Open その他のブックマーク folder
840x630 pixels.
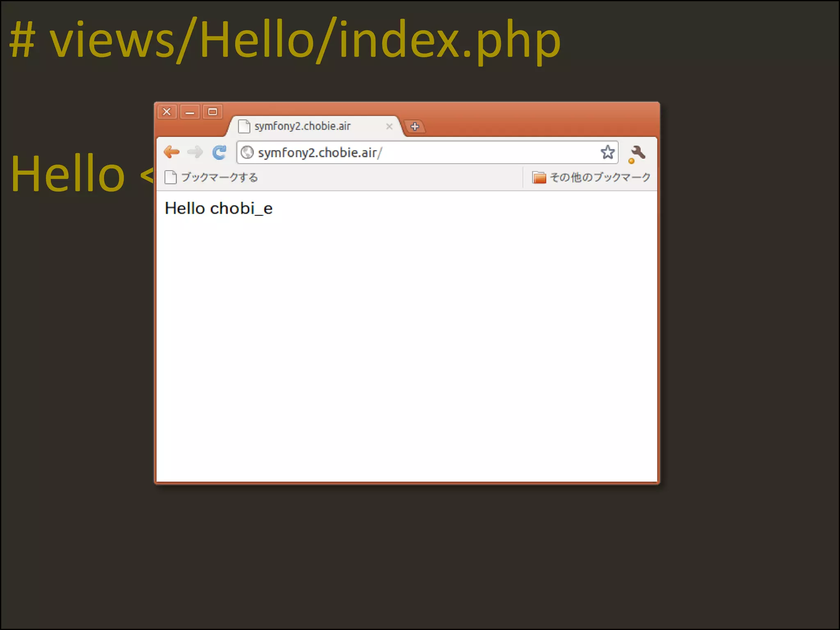tap(591, 177)
